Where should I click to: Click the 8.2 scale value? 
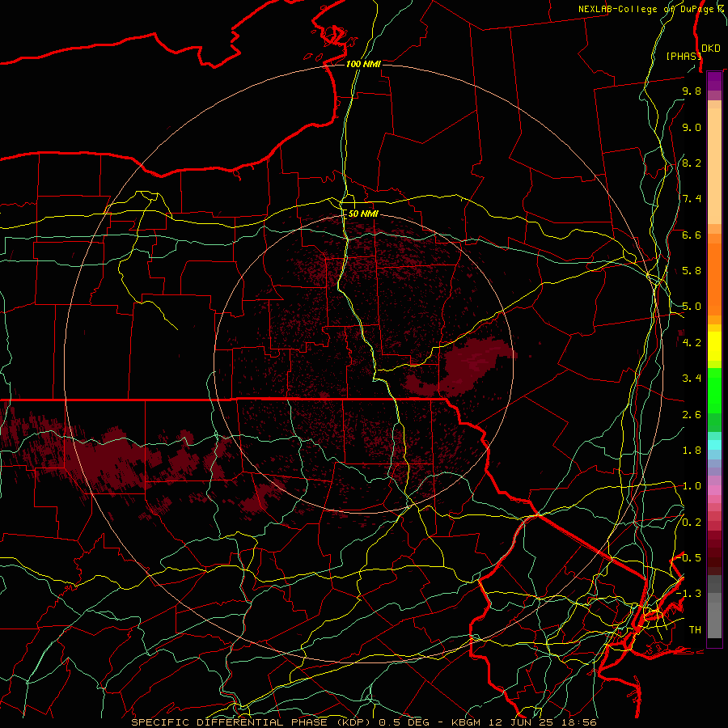tap(692, 163)
